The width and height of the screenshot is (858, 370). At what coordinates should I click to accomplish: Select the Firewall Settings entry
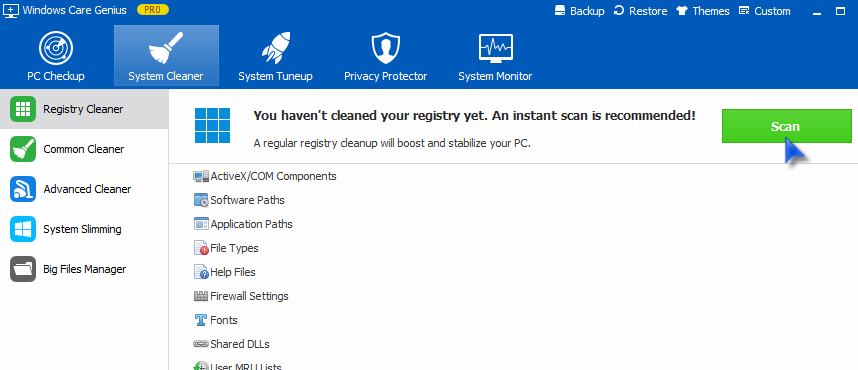241,296
